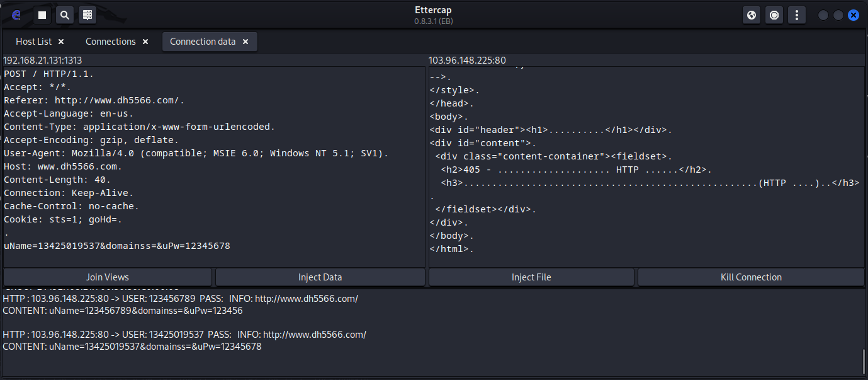Close the Connection data tab

pyautogui.click(x=245, y=42)
